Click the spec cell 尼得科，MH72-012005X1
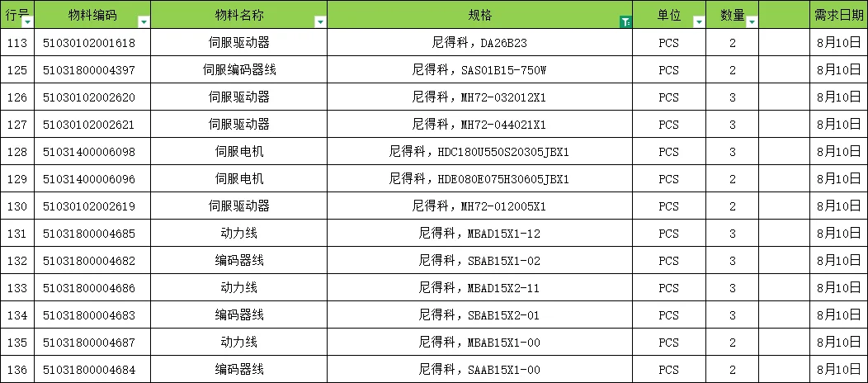This screenshot has height=383, width=868. click(479, 206)
